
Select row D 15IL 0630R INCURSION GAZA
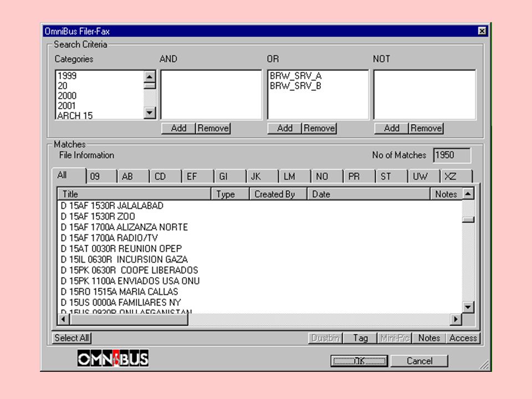click(x=260, y=259)
